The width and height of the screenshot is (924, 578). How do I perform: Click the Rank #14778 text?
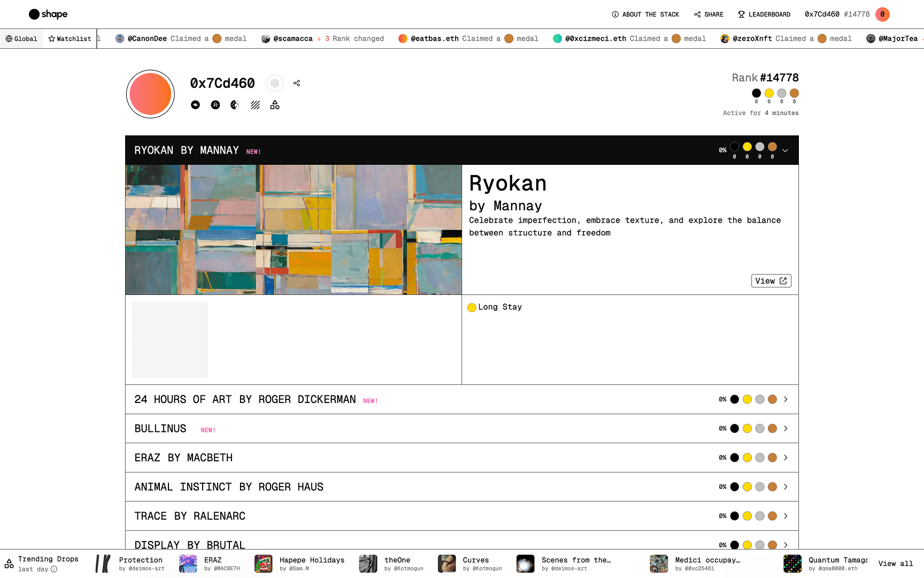(x=765, y=78)
